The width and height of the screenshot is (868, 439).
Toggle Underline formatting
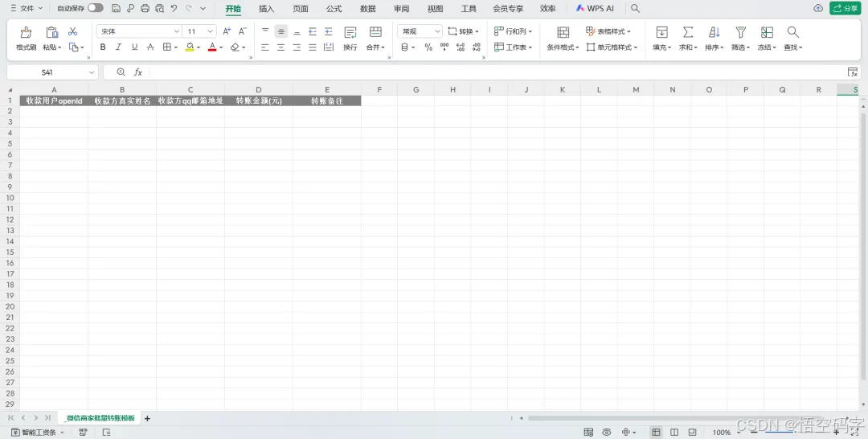(x=134, y=47)
